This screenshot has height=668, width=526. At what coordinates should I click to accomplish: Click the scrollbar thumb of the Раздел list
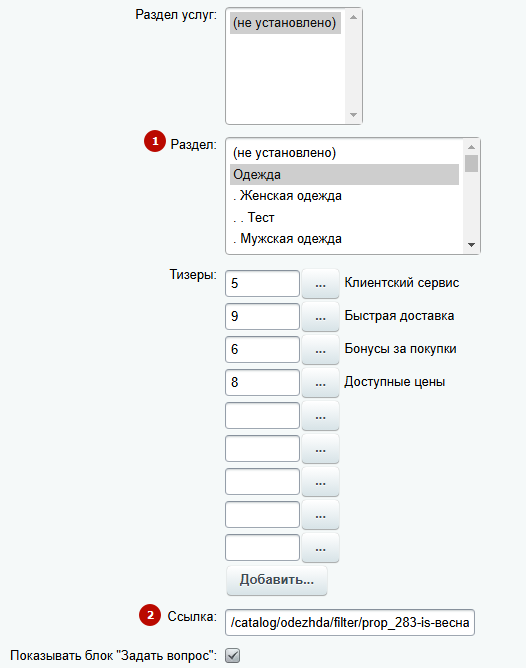[x=471, y=164]
